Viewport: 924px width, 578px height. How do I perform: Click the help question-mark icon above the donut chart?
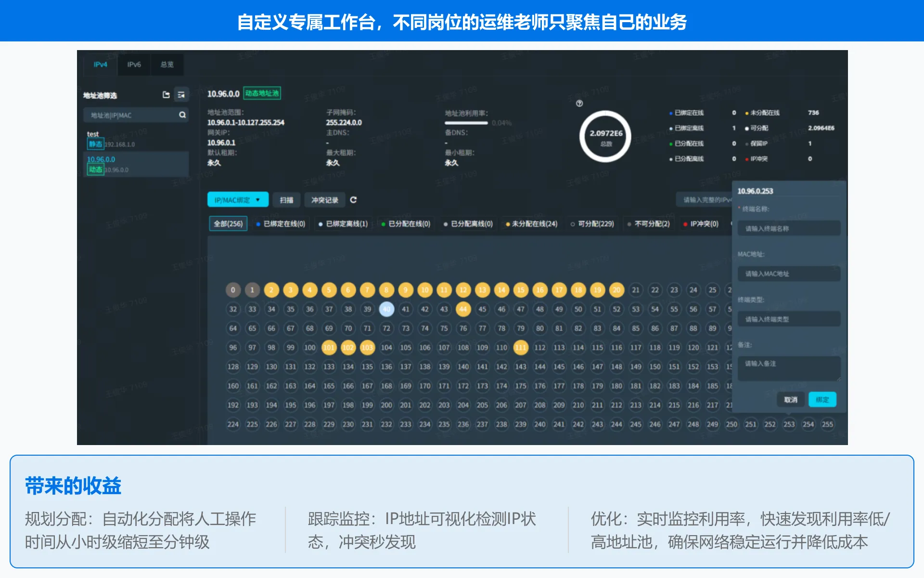(x=579, y=104)
